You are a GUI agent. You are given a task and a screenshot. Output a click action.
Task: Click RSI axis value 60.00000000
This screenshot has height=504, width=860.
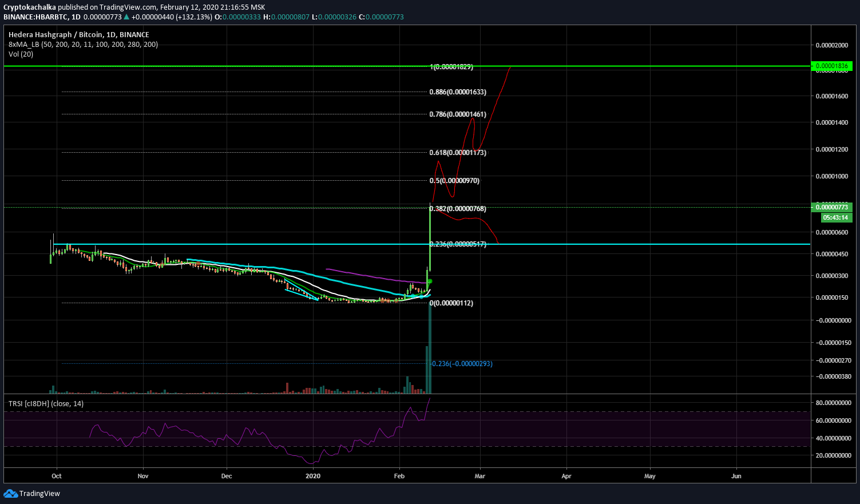[833, 420]
